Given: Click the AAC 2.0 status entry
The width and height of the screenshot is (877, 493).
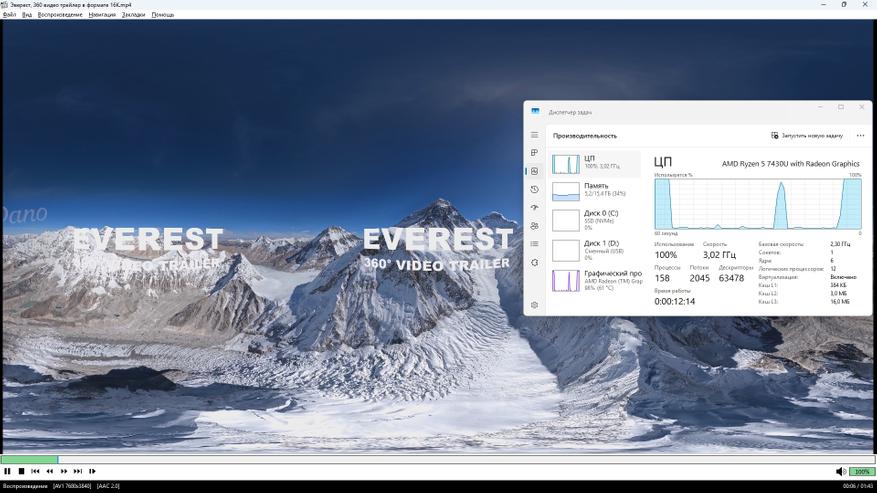Looking at the screenshot, I should point(108,486).
